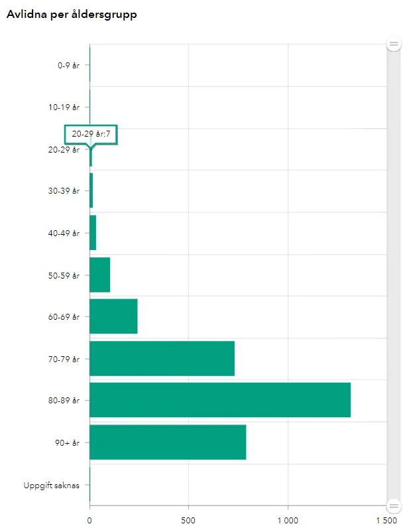Click the 60-69 år bar

click(113, 316)
